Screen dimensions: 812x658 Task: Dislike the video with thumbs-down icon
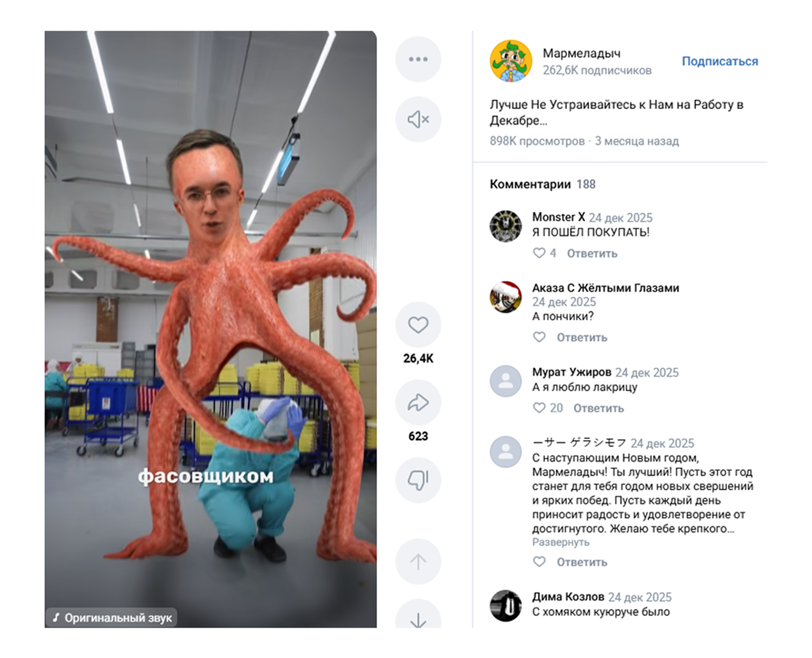418,481
